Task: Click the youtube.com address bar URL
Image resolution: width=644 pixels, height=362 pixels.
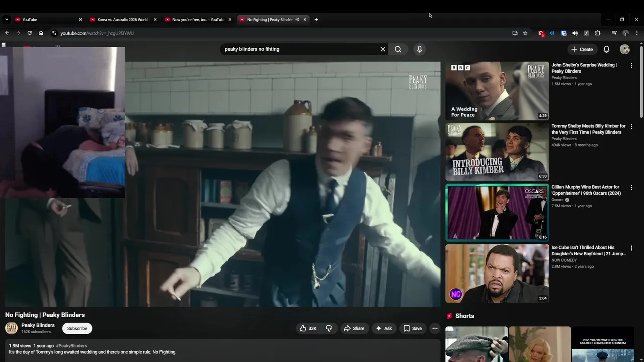Action: 97,33
